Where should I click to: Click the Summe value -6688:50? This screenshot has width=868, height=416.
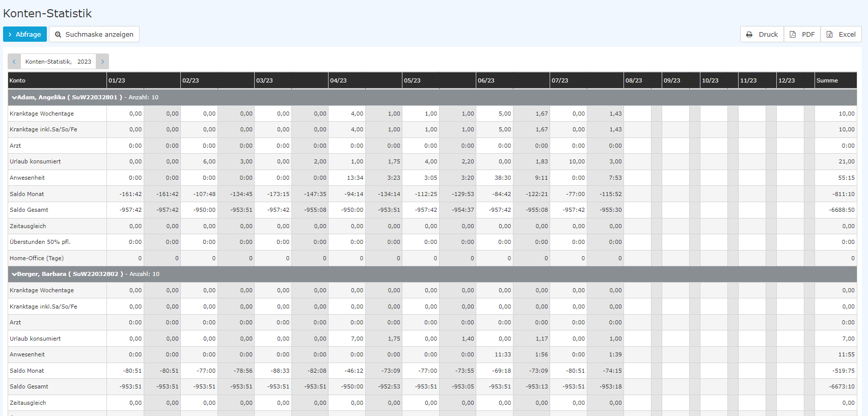(x=842, y=210)
